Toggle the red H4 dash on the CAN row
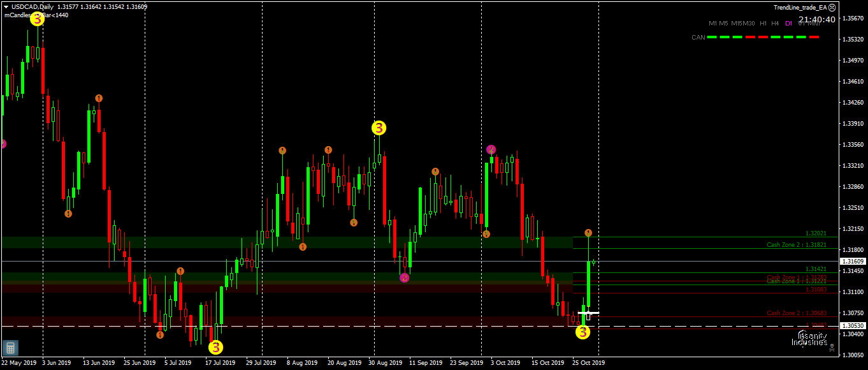Screen dimensions: 868x370 pyautogui.click(x=776, y=37)
